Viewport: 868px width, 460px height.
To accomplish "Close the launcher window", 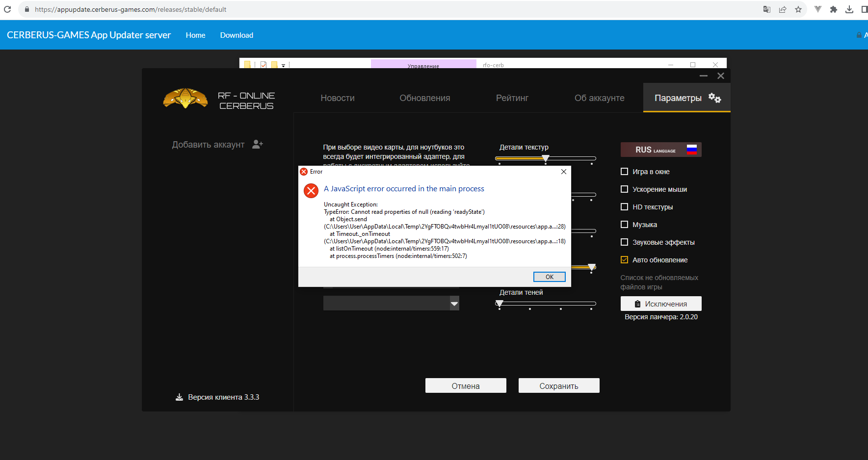I will pyautogui.click(x=721, y=76).
